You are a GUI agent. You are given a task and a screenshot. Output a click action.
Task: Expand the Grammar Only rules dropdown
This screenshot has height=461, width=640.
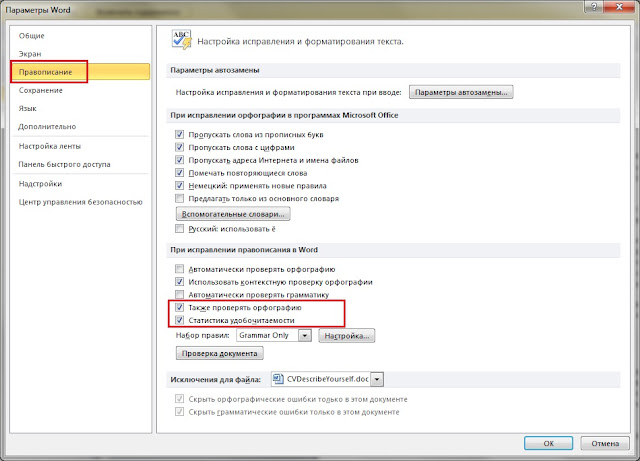pos(304,336)
